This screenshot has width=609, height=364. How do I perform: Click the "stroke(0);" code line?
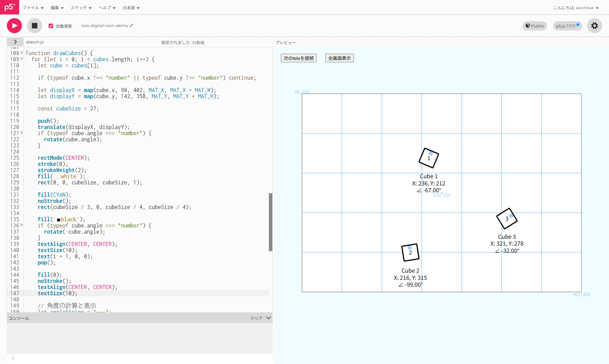[x=53, y=164]
